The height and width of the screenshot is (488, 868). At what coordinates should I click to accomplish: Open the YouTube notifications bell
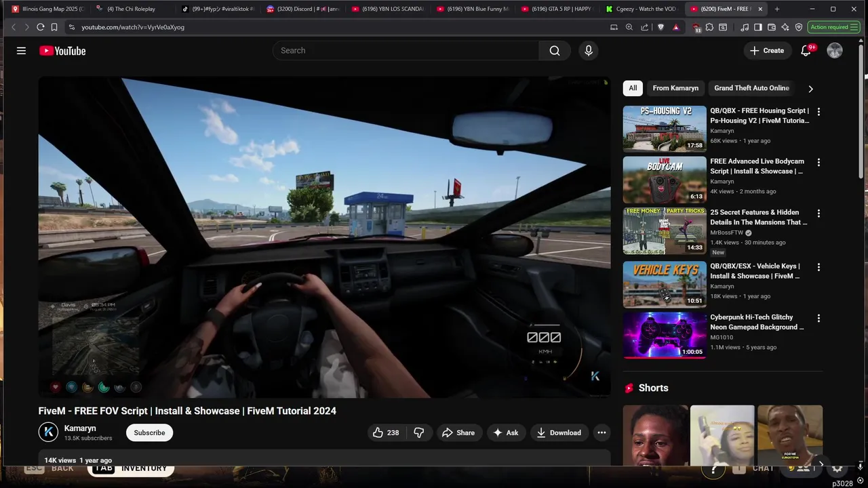(806, 51)
